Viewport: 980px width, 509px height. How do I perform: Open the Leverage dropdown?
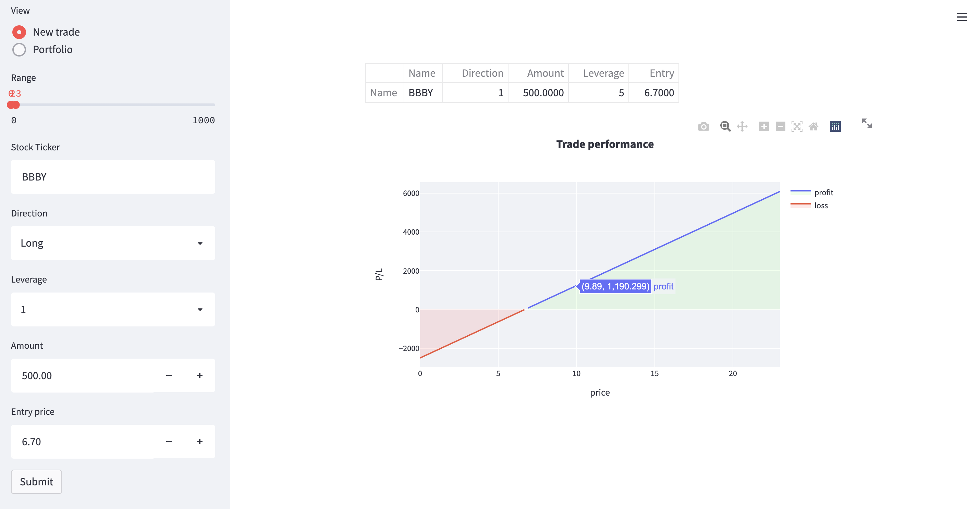pos(113,309)
